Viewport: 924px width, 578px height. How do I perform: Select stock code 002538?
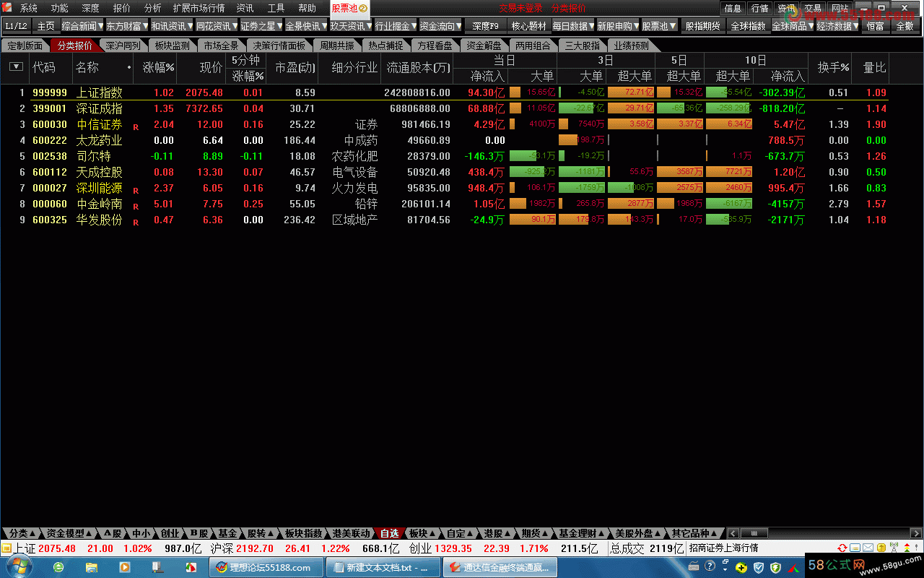[x=50, y=156]
